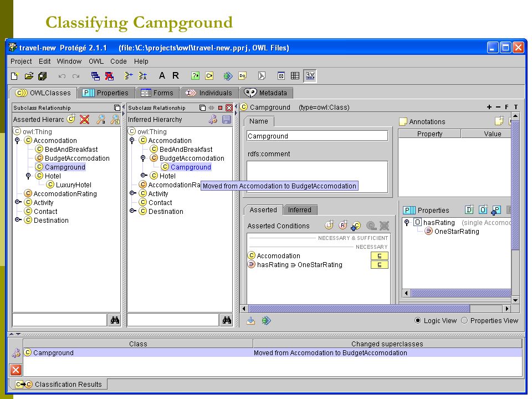Click the large R toolbar button
532x399 pixels.
(x=176, y=76)
